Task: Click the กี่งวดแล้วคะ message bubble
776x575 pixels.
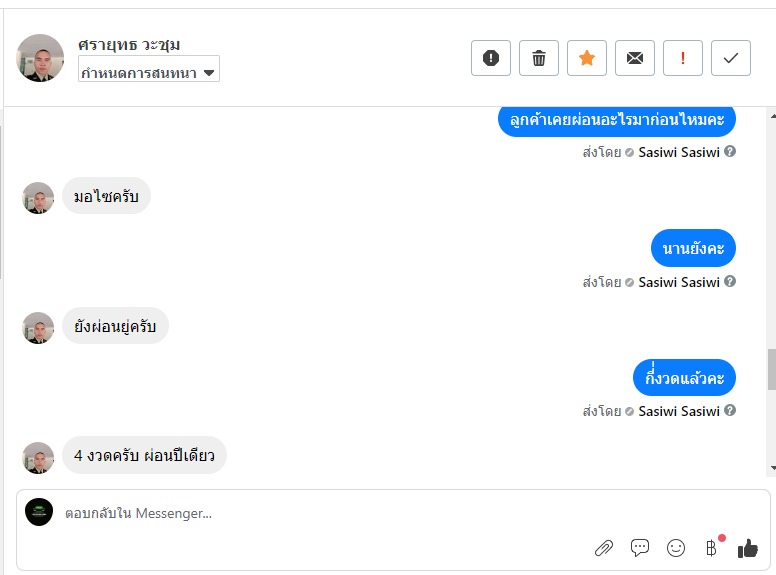Action: [x=684, y=378]
